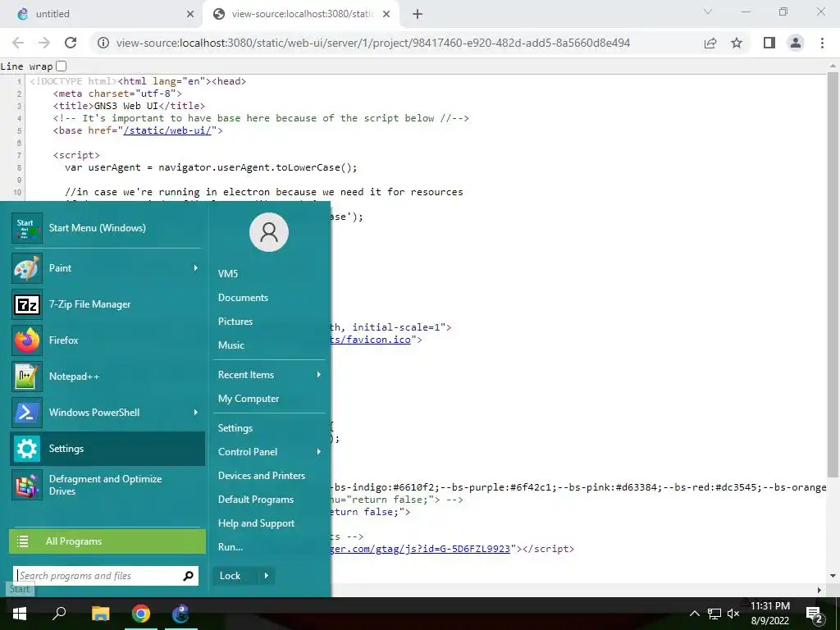
Task: View site information icon
Action: click(103, 43)
